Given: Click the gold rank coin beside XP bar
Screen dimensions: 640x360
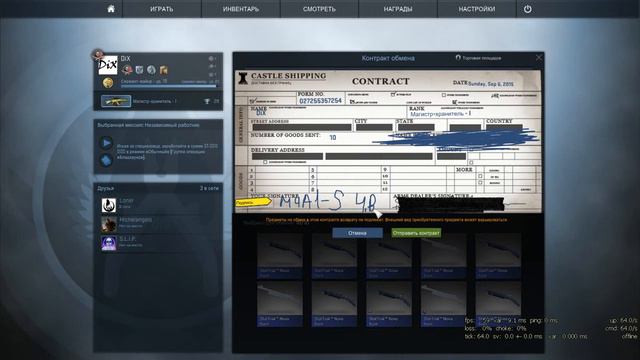Looking at the screenshot, I should coord(108,83).
